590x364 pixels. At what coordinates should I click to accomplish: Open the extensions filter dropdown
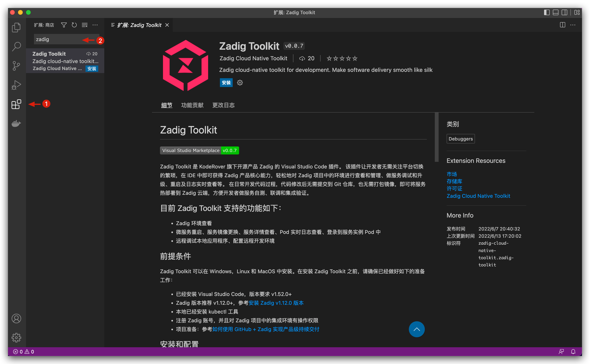pos(64,25)
